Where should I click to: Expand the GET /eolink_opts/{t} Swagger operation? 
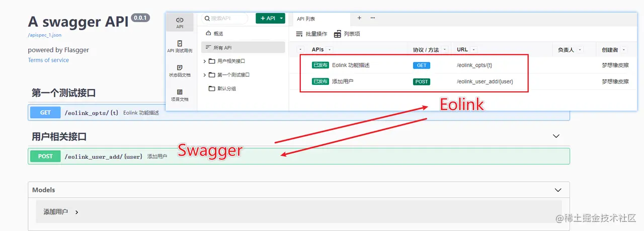click(x=299, y=113)
